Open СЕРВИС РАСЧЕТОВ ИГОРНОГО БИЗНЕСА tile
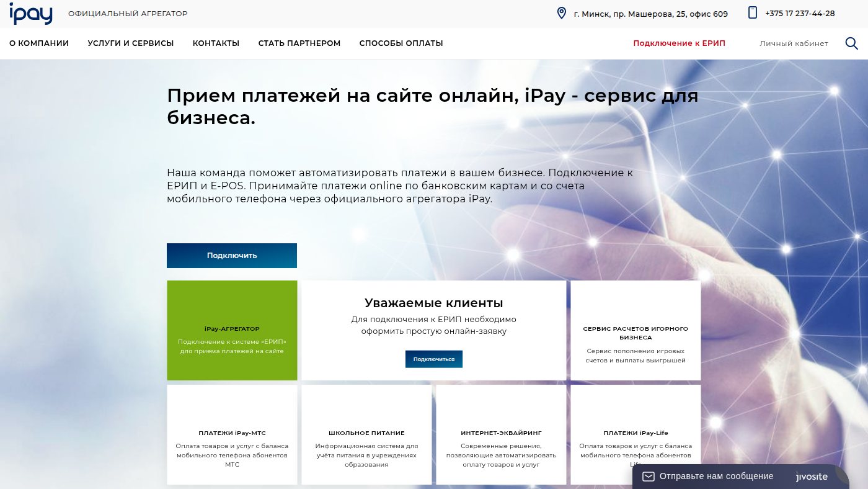 point(635,330)
